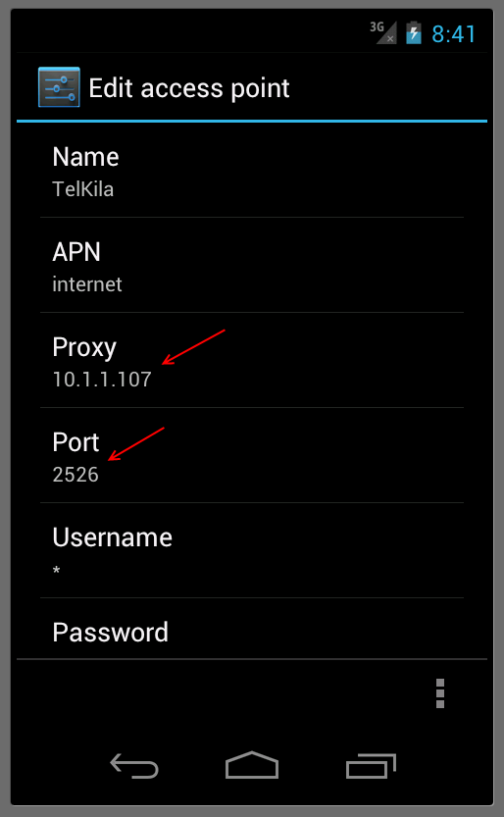Tap the 3G signal status icon
The height and width of the screenshot is (817, 504).
pos(383,32)
